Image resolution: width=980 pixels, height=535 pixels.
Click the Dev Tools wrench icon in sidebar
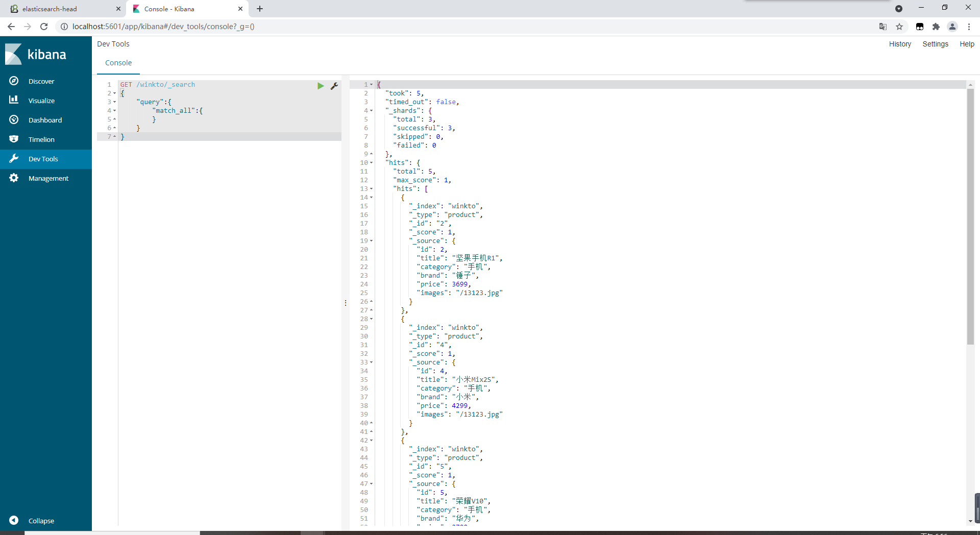click(14, 158)
